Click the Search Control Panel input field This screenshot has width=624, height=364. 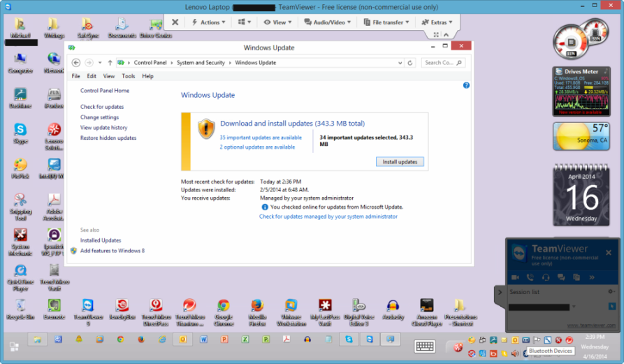pos(441,63)
